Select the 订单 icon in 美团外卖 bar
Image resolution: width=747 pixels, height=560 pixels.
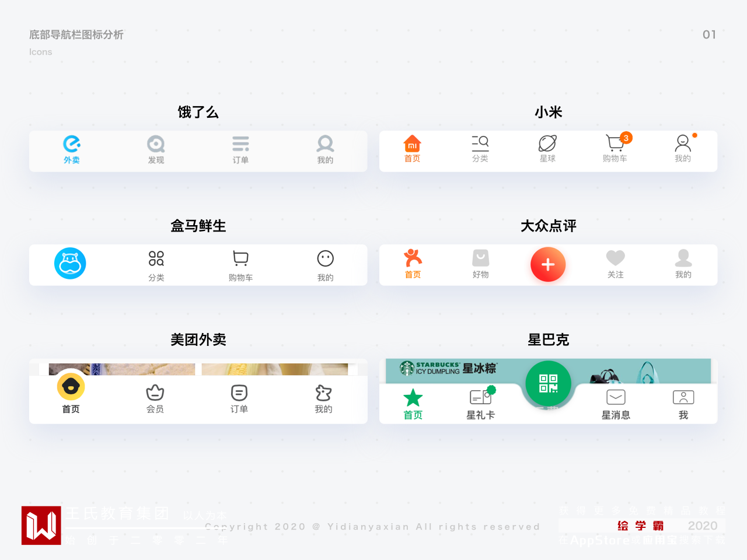click(239, 393)
